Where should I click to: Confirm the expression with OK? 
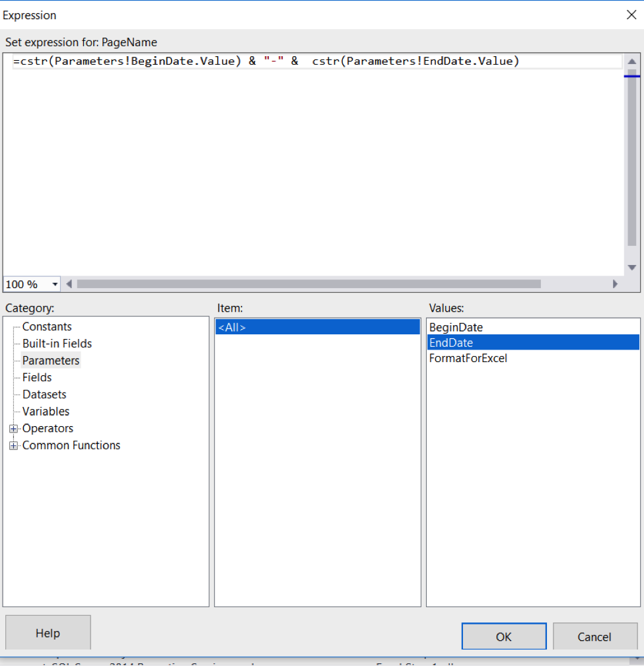[504, 636]
